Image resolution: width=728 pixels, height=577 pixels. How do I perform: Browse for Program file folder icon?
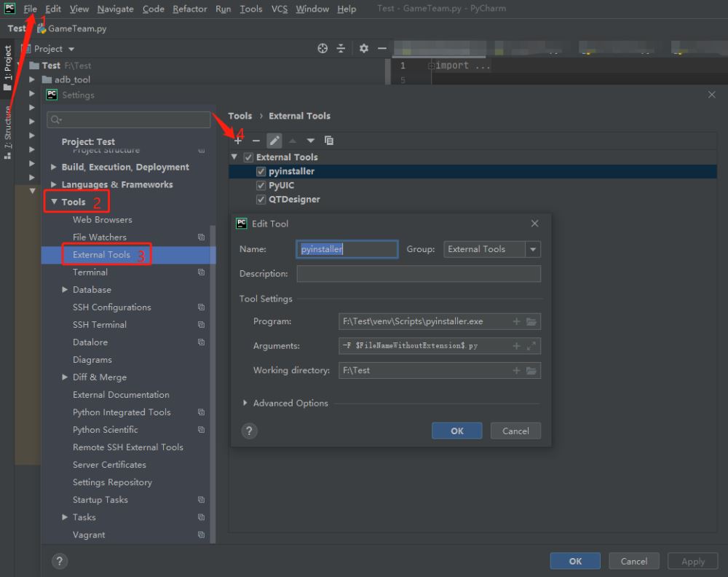pos(531,321)
